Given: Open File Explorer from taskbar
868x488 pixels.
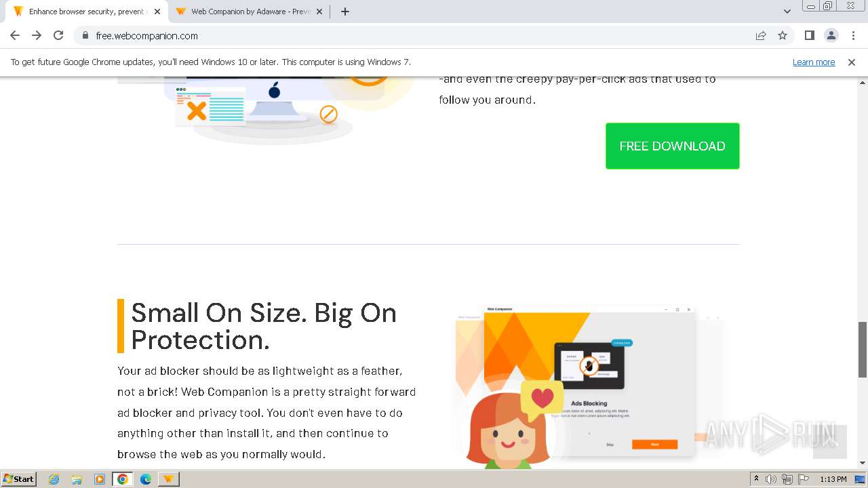Looking at the screenshot, I should point(77,479).
